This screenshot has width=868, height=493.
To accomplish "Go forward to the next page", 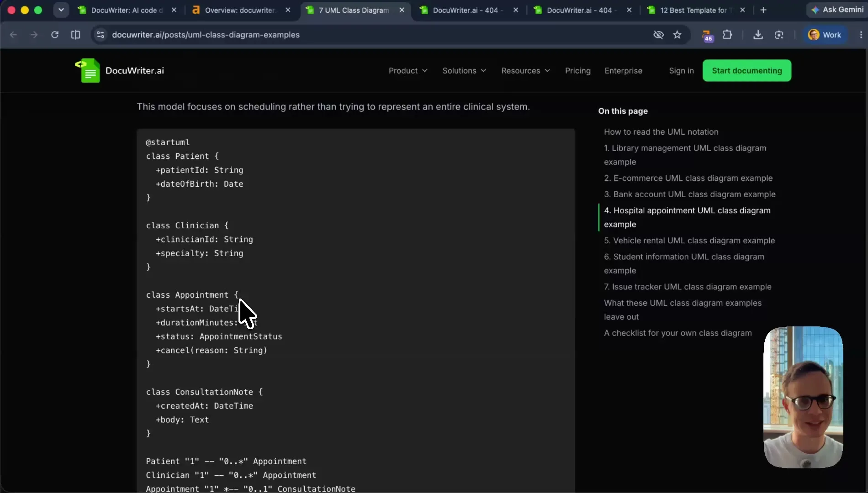I will coord(34,35).
